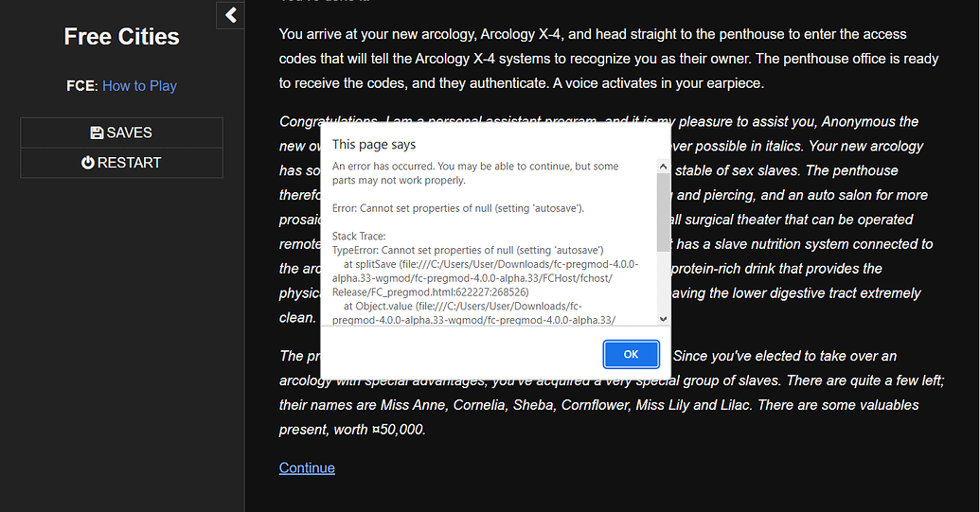980x512 pixels.
Task: Click the Free Cities sidebar title
Action: pyautogui.click(x=121, y=37)
